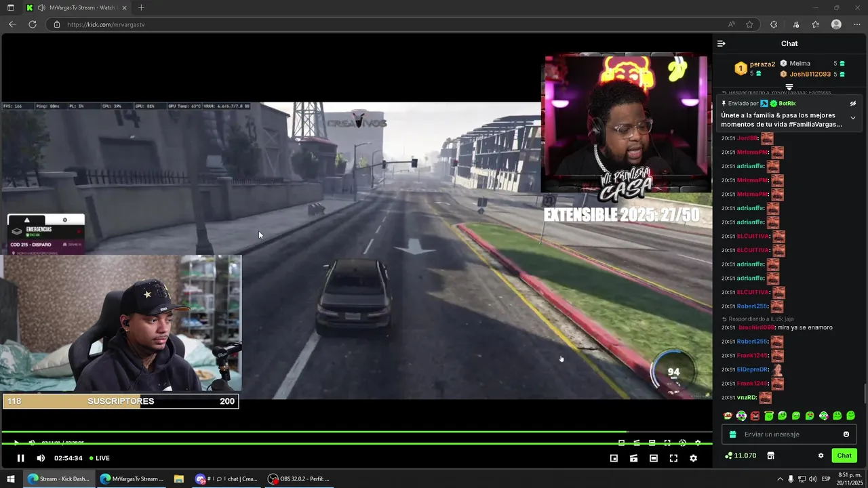Screen dimensions: 868x488
Task: Click the 'Enviar un mensaje' chat input
Action: [789, 434]
